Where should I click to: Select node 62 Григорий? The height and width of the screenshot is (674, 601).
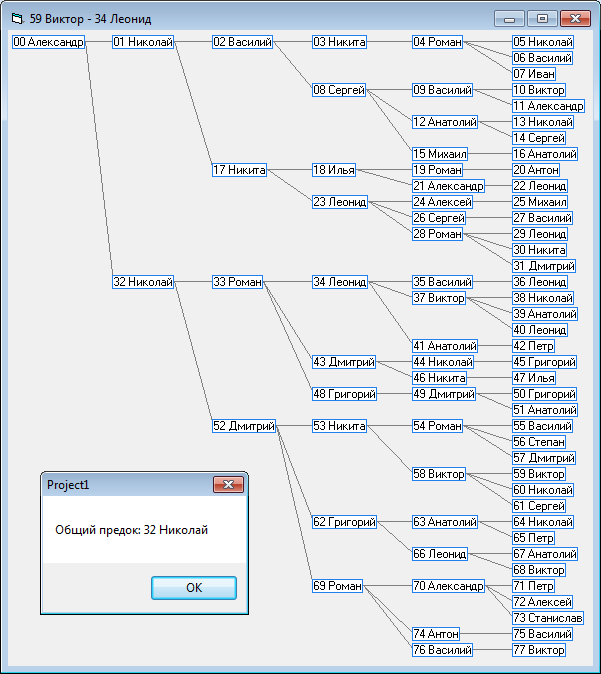(x=344, y=522)
